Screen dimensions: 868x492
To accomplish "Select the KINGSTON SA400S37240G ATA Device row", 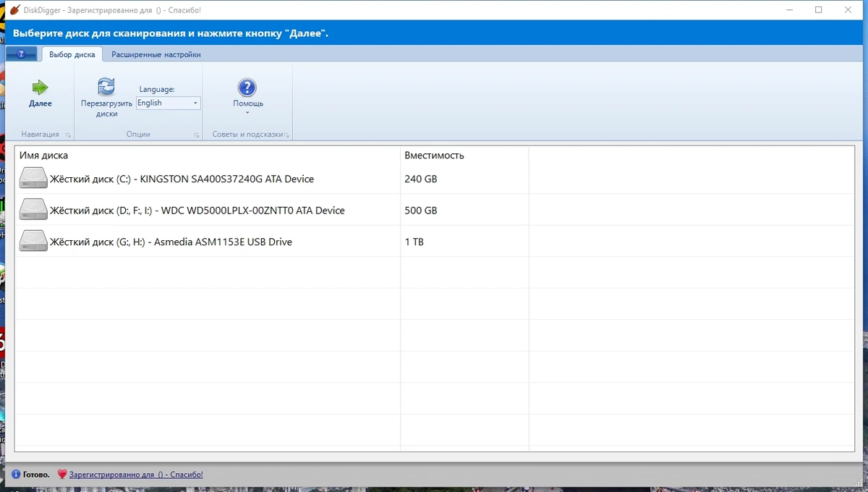I will 434,179.
